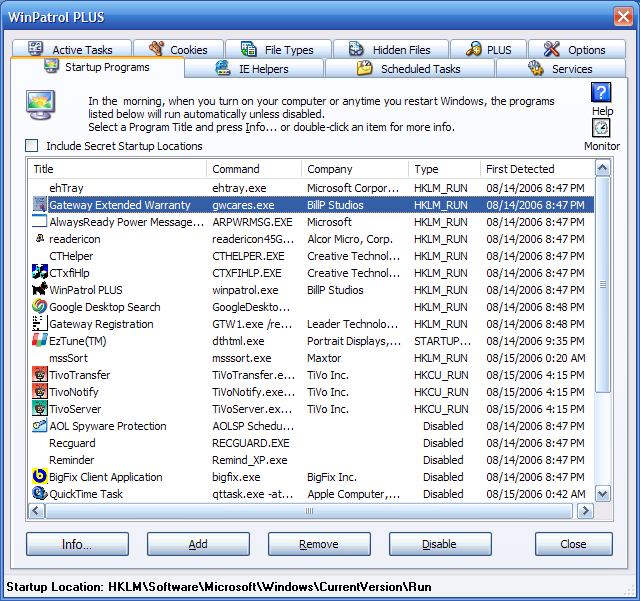Click the horizontal scrollbar left arrow

pos(36,510)
